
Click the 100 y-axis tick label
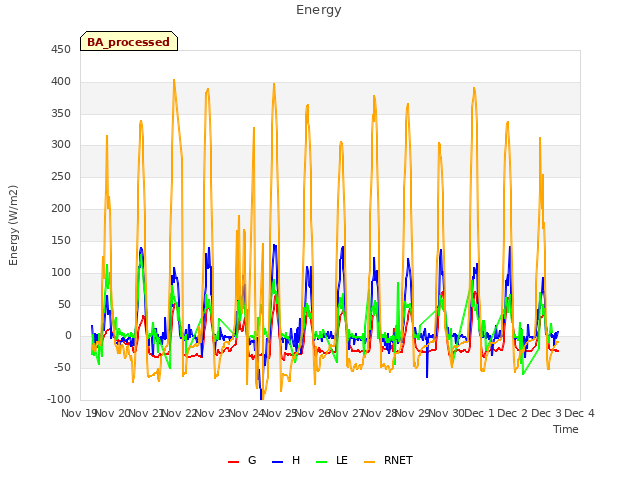pos(61,272)
